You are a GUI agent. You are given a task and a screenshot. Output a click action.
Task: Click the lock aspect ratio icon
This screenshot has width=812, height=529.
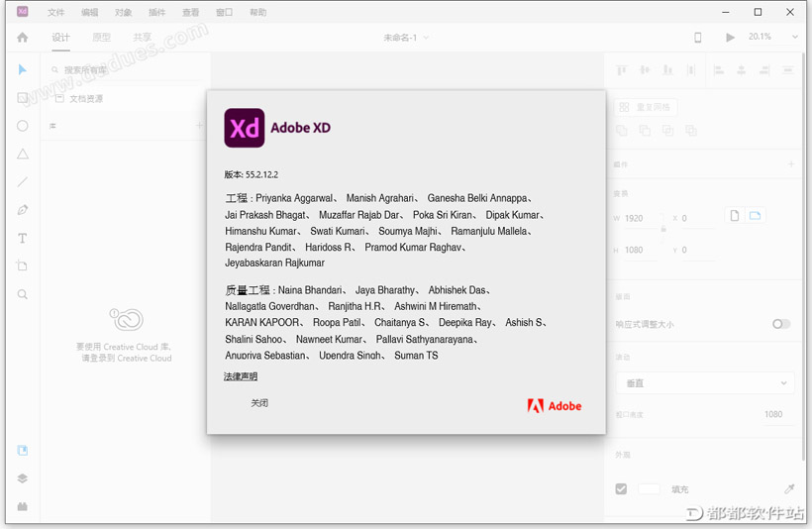pyautogui.click(x=663, y=229)
